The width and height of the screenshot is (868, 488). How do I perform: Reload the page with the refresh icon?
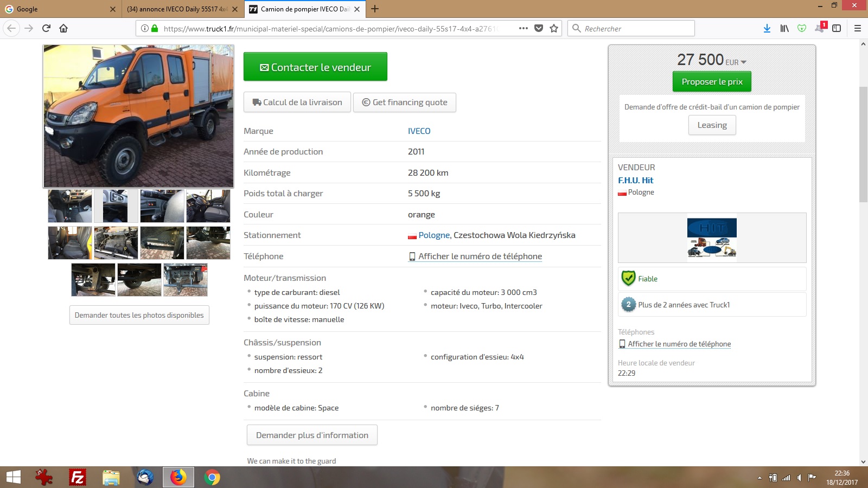point(46,28)
